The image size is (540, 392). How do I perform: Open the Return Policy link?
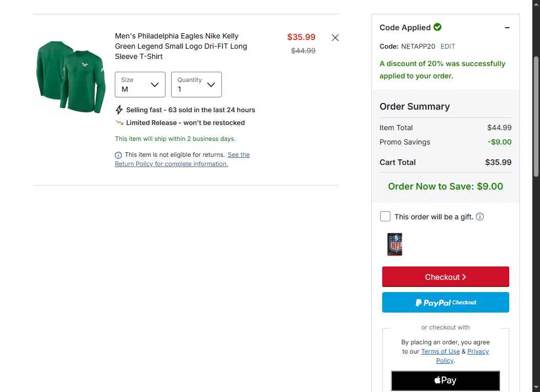(182, 159)
